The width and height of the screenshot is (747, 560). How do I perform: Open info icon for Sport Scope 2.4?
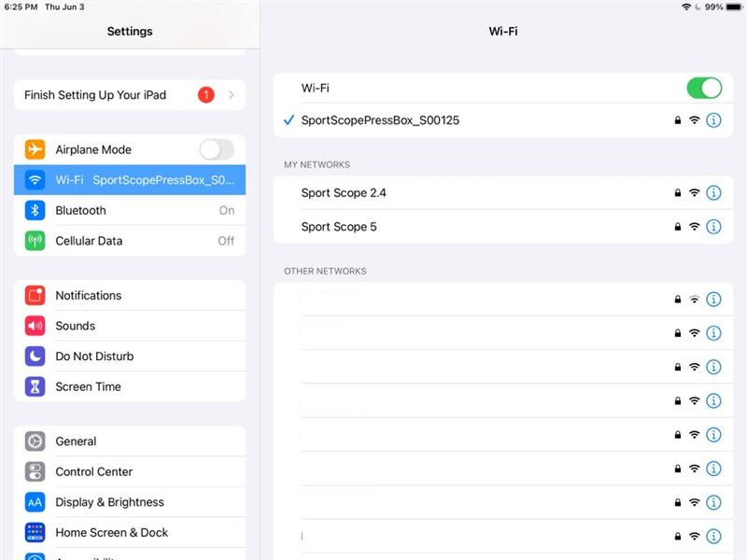[x=713, y=193]
